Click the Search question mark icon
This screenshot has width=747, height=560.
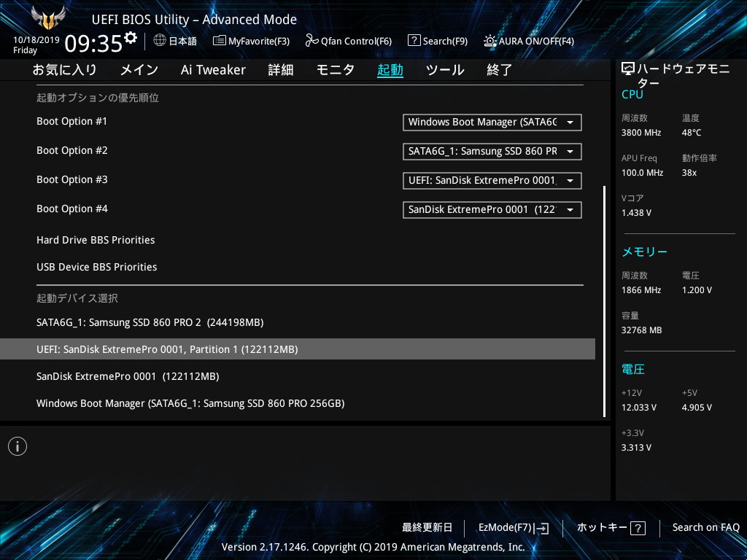tap(414, 41)
